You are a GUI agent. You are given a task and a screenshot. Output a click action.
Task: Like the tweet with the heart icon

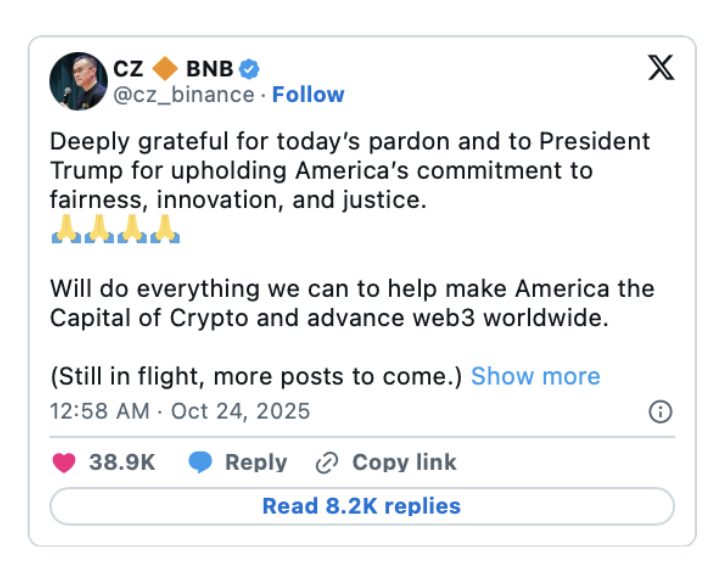[64, 462]
